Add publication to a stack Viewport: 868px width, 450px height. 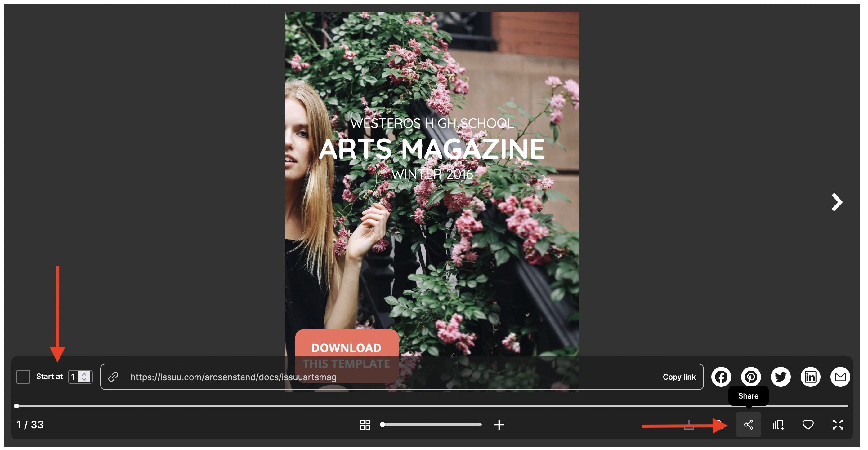click(x=778, y=424)
